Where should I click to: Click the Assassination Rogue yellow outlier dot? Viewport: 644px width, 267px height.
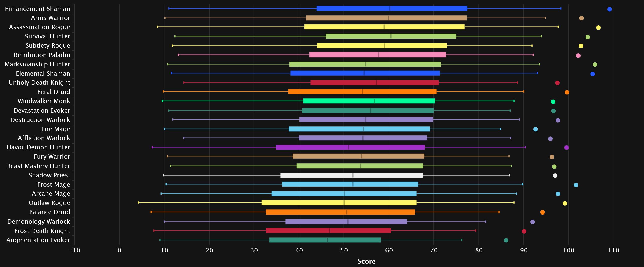click(x=598, y=28)
